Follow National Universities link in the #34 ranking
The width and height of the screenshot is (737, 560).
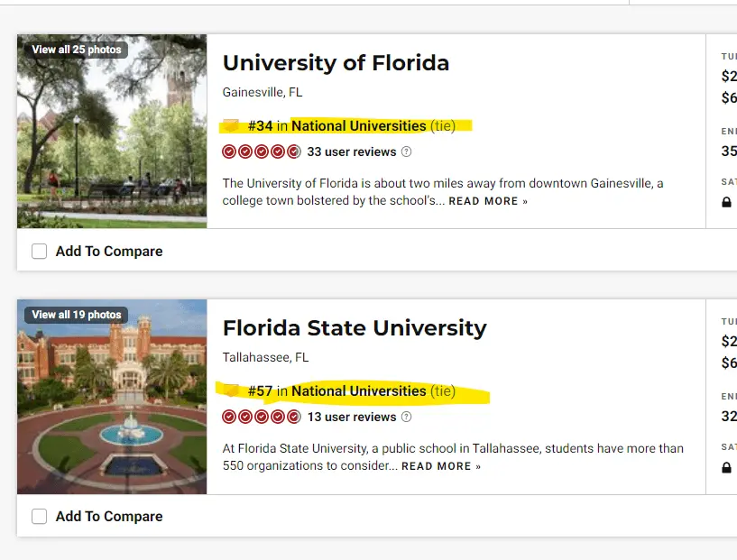(358, 125)
